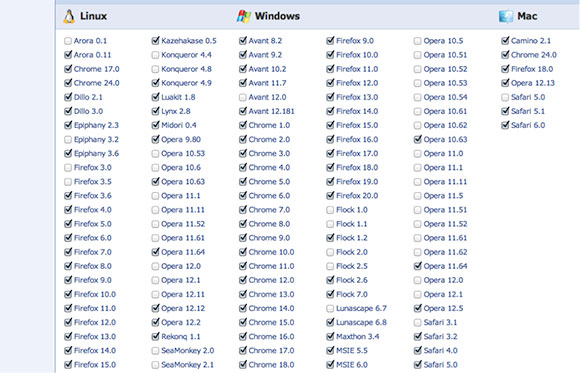Deselect Avant 11.7
This screenshot has height=373, width=580.
pyautogui.click(x=243, y=83)
